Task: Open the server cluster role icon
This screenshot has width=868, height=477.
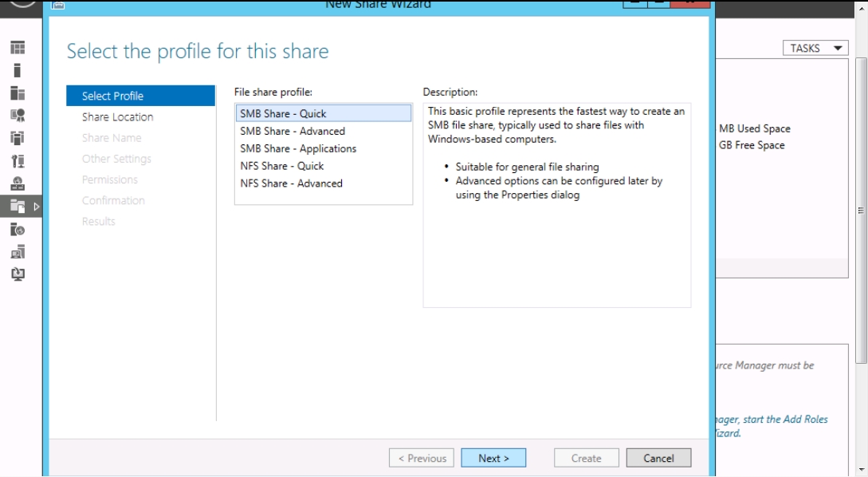Action: click(18, 138)
